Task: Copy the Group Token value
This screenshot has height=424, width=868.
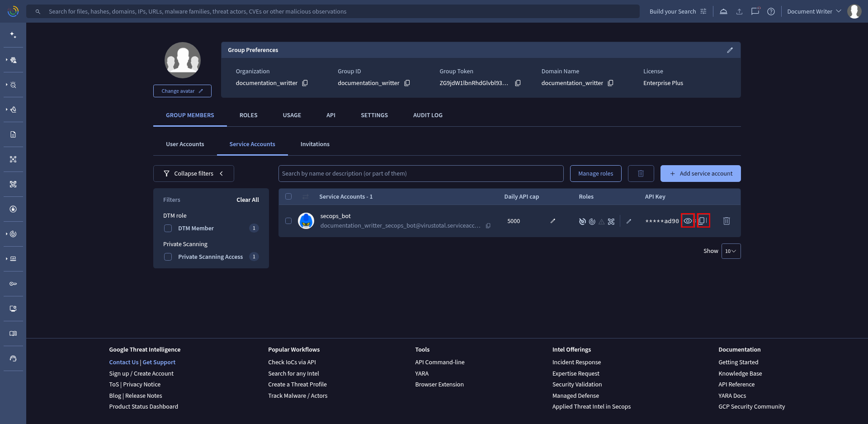Action: pyautogui.click(x=518, y=83)
